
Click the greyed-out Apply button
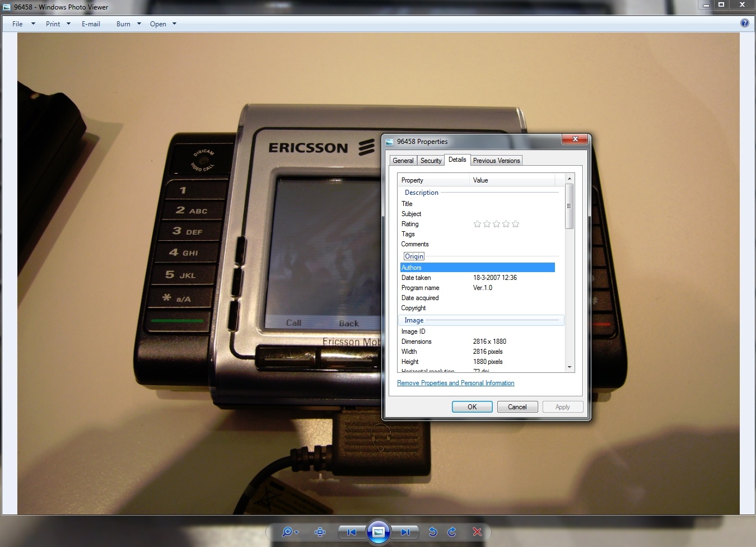click(563, 407)
